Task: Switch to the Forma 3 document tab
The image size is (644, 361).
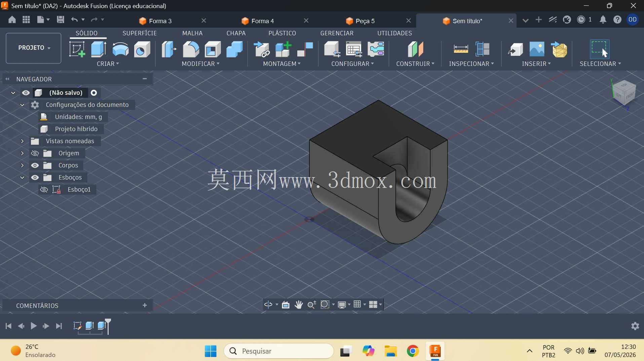Action: (160, 21)
